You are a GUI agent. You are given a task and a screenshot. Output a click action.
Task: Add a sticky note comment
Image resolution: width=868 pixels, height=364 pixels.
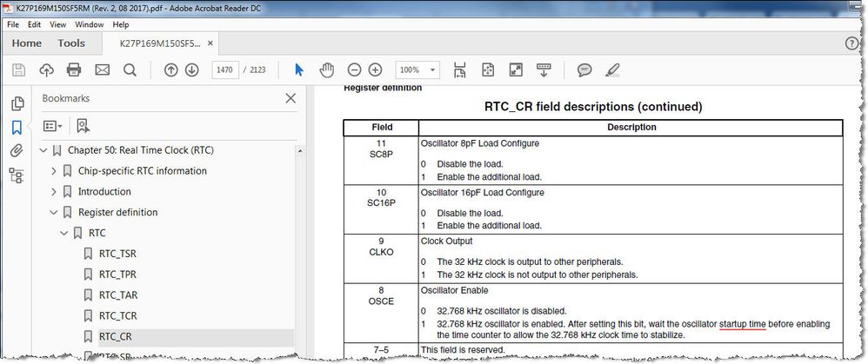point(584,69)
